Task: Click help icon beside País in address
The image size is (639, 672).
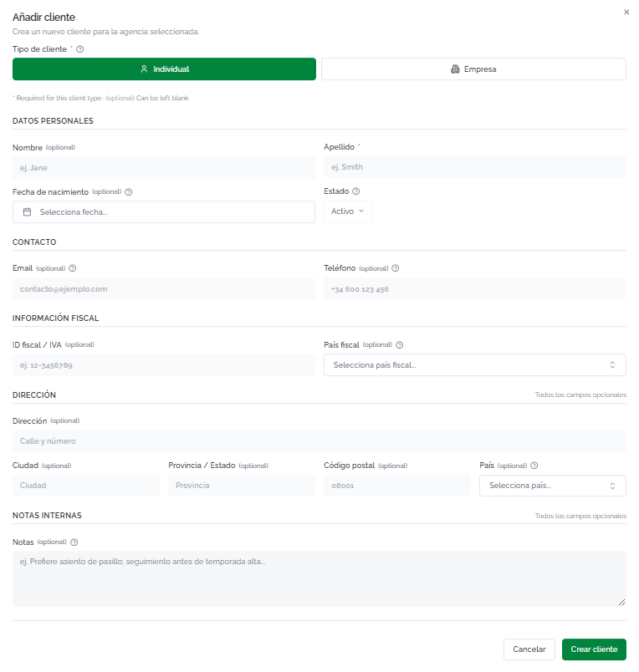Action: 534,466
